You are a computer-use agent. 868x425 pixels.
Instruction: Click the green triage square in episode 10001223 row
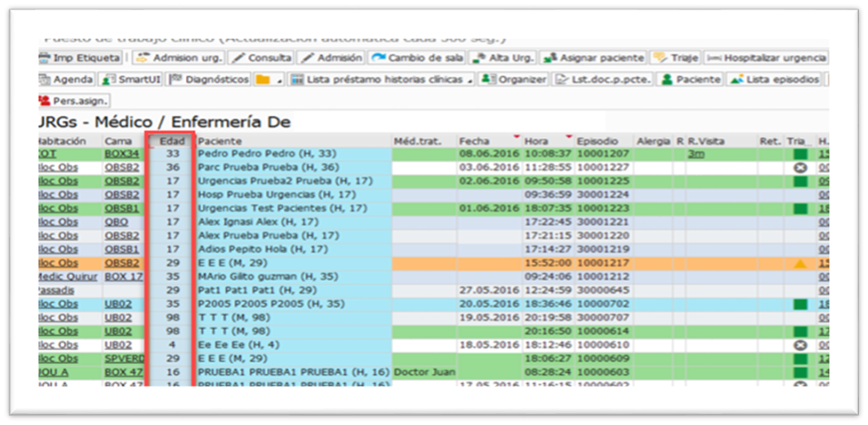tap(800, 208)
